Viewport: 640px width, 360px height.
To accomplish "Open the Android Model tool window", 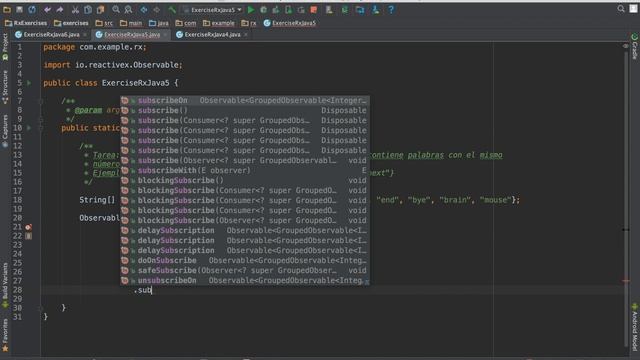I will 635,327.
